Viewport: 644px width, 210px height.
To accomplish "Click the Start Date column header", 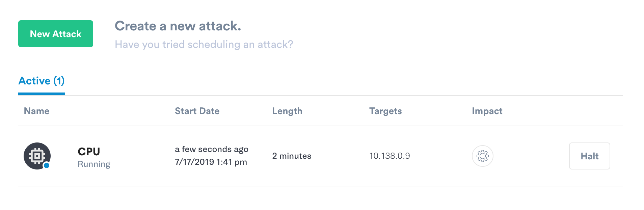I will coord(197,111).
